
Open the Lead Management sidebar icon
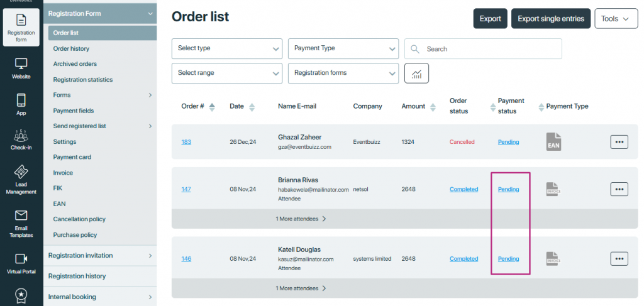tap(21, 180)
